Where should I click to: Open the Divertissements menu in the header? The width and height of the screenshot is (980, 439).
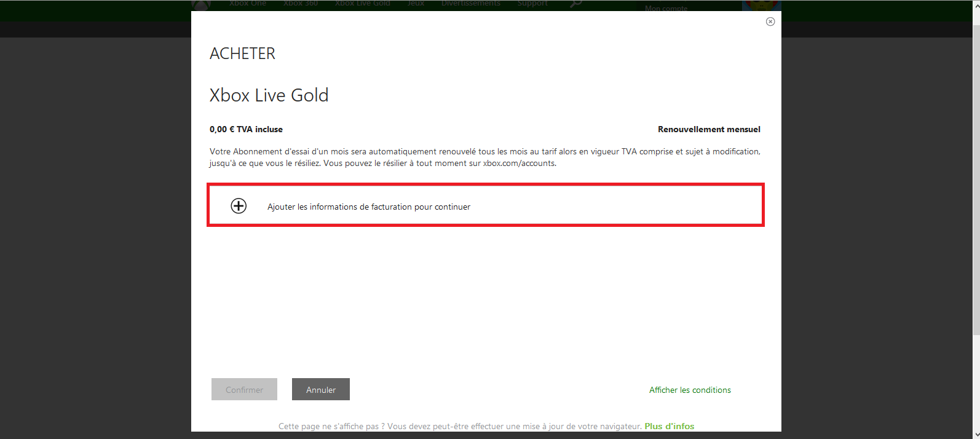pyautogui.click(x=471, y=4)
